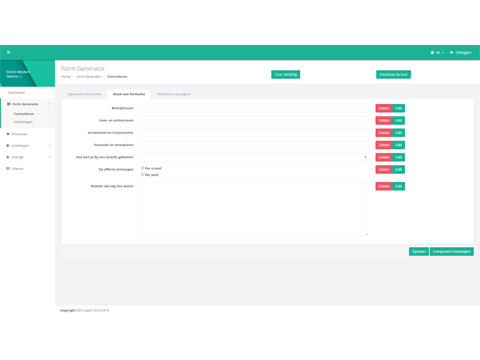The width and height of the screenshot is (480, 360).
Task: Switch to the 'Installeren op pagina' tab
Action: (174, 94)
